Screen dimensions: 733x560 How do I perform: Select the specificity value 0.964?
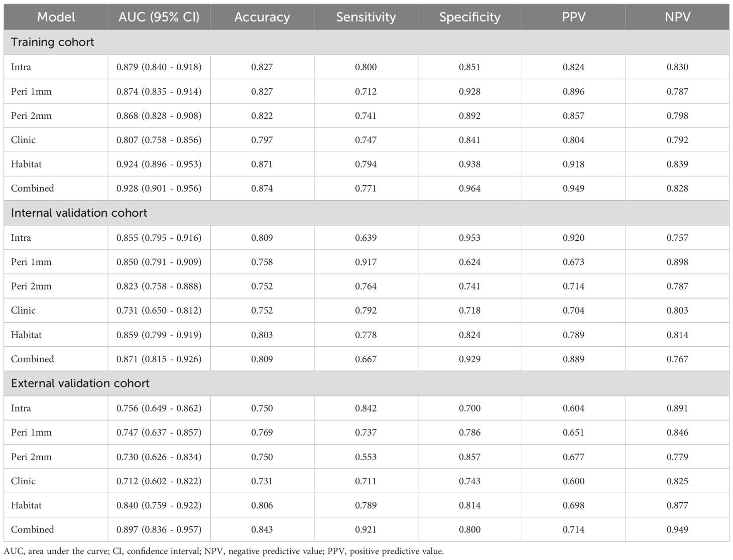469,188
